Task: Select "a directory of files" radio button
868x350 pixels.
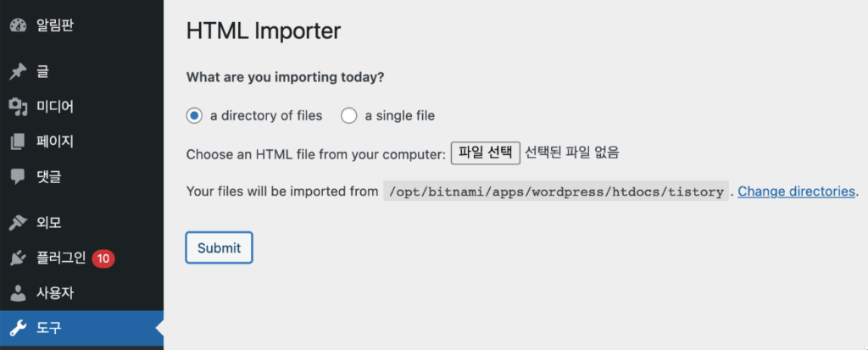Action: 194,115
